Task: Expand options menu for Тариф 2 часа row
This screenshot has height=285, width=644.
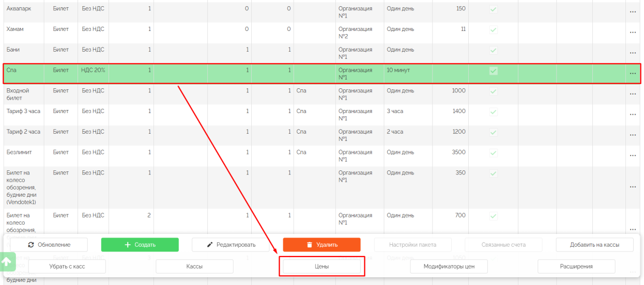Action: [633, 135]
